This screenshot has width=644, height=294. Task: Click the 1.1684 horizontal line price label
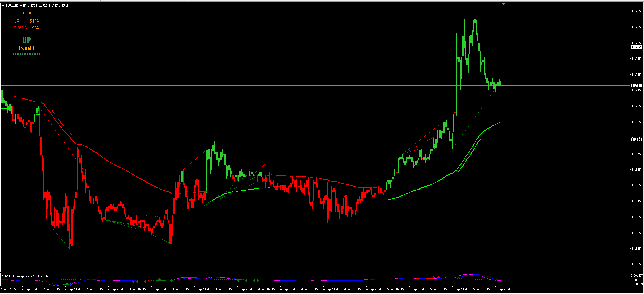point(636,139)
